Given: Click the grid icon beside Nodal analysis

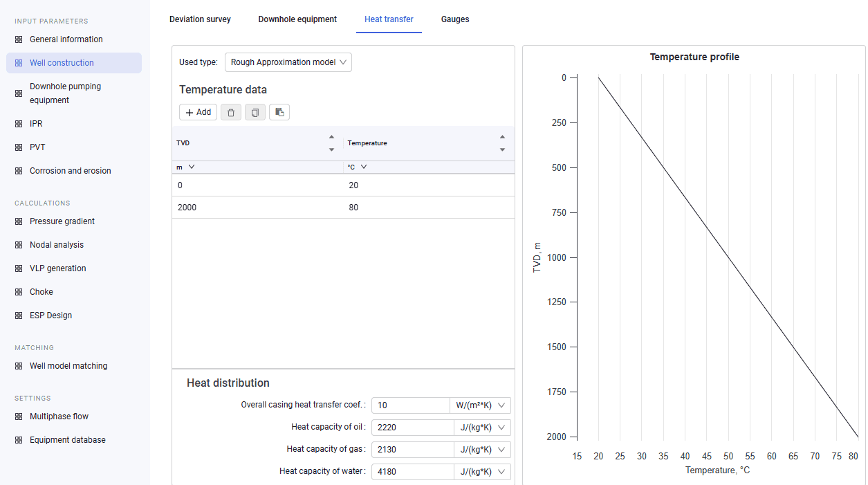Looking at the screenshot, I should (19, 245).
